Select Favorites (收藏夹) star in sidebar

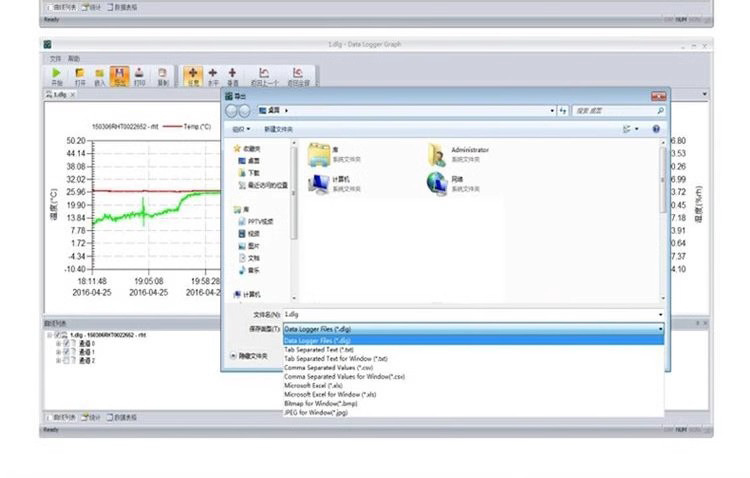tap(237, 149)
